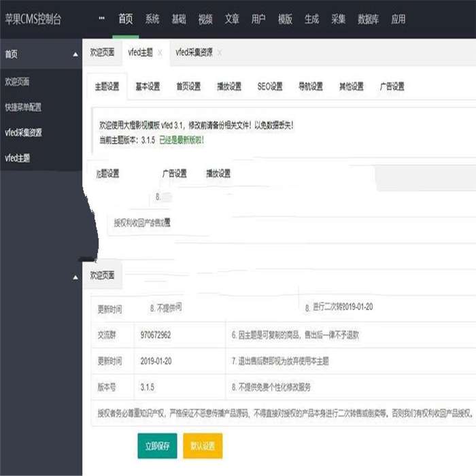This screenshot has height=476, width=476.
Task: Open the 生成 top navigation item
Action: pyautogui.click(x=311, y=19)
